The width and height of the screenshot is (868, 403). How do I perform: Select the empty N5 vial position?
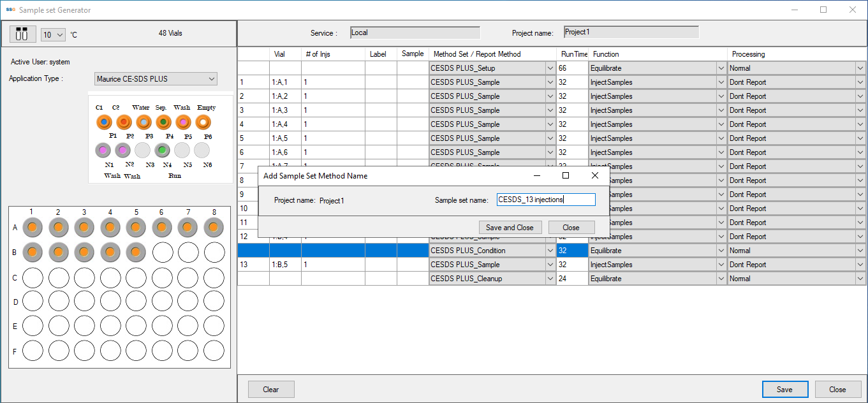(182, 150)
